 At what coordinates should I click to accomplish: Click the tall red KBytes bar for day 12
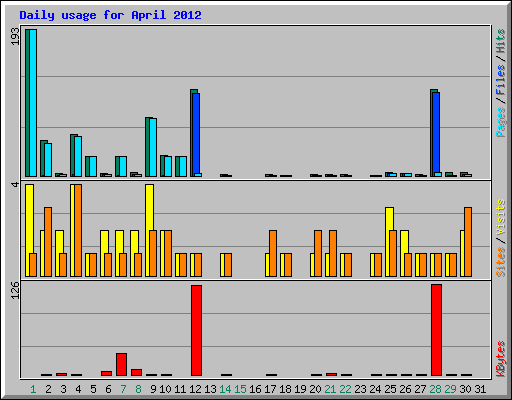(196, 330)
